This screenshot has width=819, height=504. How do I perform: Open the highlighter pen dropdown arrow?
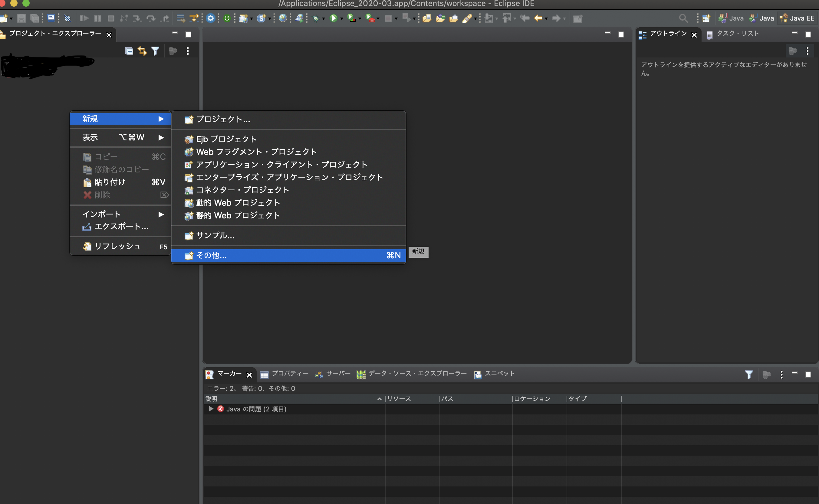(x=475, y=19)
